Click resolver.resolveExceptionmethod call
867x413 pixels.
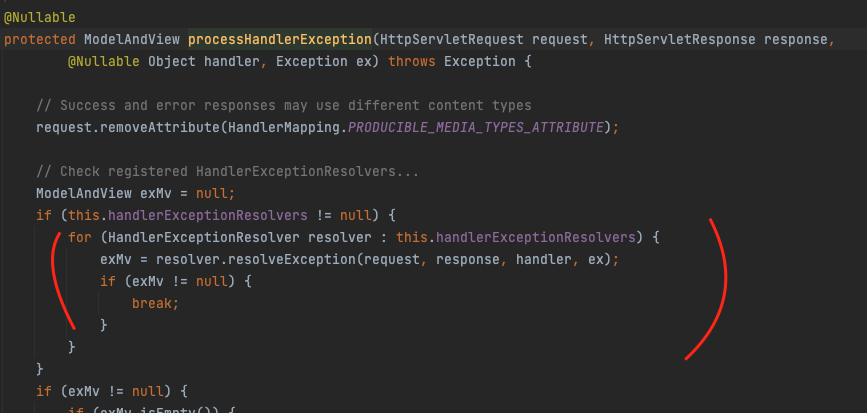(x=257, y=259)
